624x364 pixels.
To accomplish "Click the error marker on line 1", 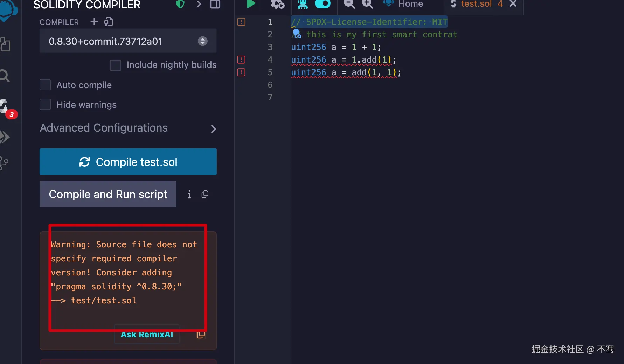I will click(241, 22).
